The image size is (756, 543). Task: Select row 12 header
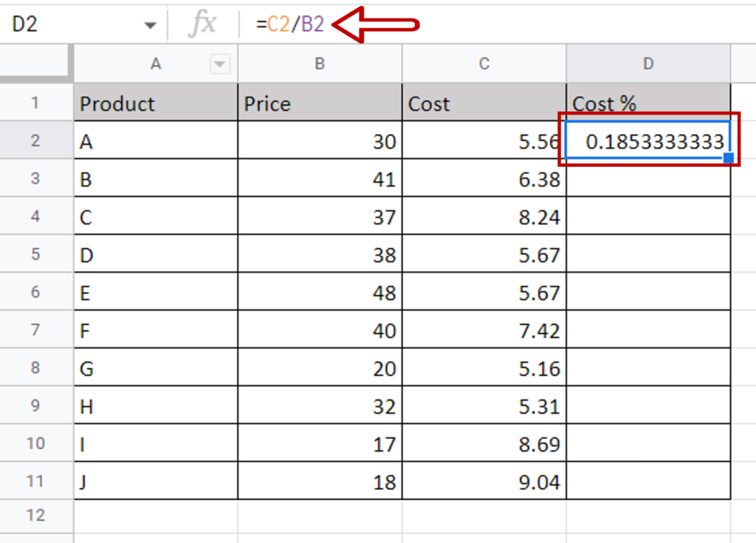[36, 515]
